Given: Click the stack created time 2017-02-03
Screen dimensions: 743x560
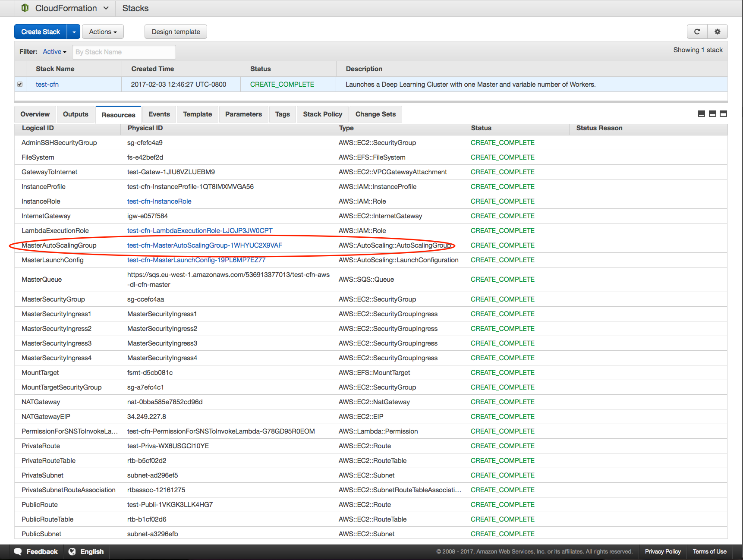Looking at the screenshot, I should (x=179, y=85).
